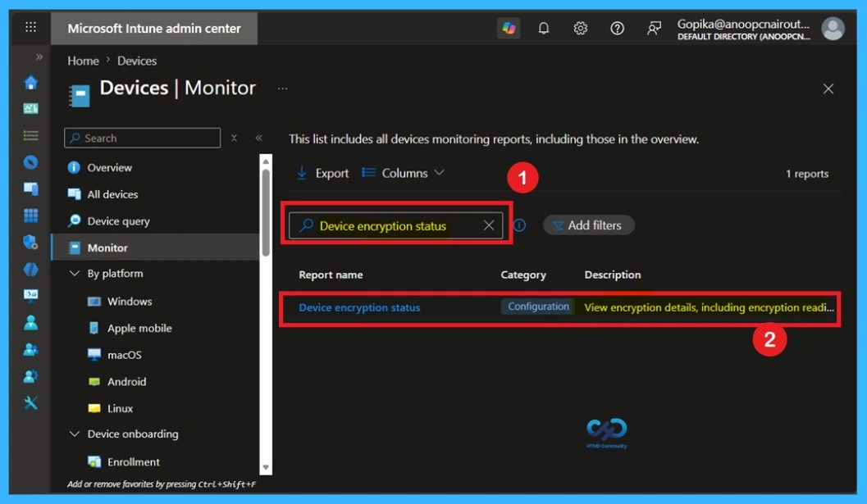Open Copilot from the top bar

(x=509, y=28)
